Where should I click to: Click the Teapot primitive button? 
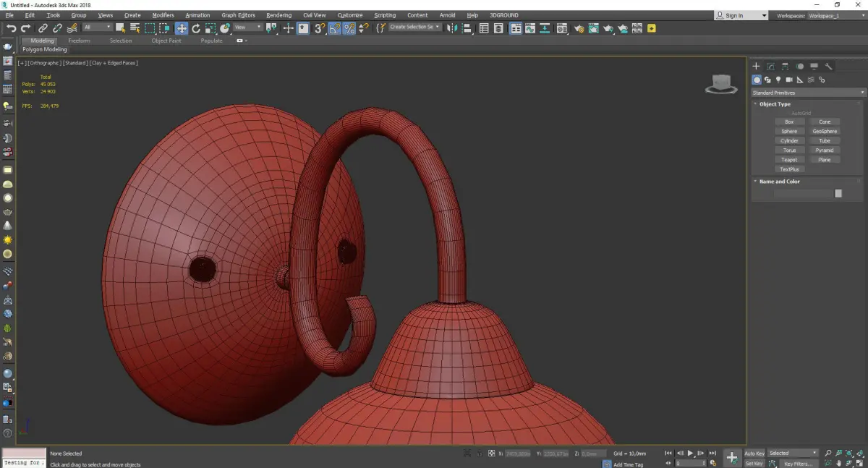(x=789, y=160)
